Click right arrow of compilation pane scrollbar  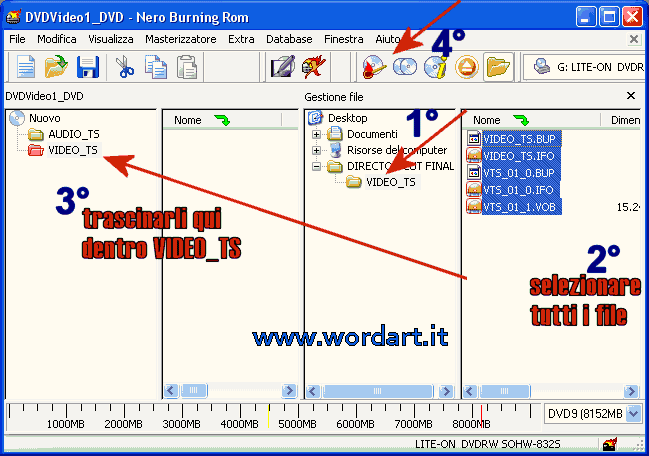289,390
